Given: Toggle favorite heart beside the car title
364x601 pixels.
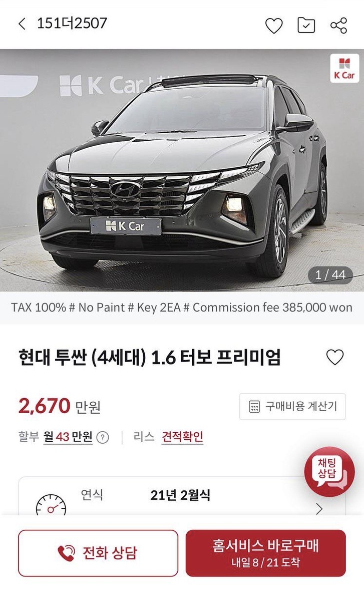Looking at the screenshot, I should 335,357.
